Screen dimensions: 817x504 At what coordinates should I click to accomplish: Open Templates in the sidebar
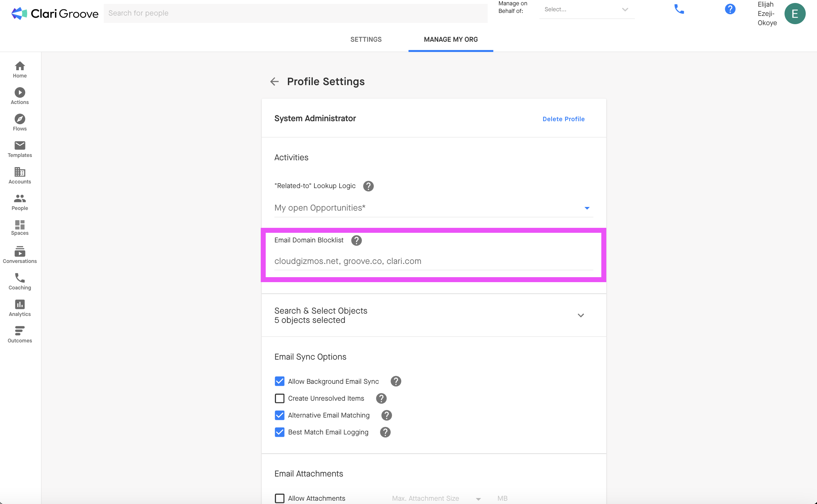[20, 149]
